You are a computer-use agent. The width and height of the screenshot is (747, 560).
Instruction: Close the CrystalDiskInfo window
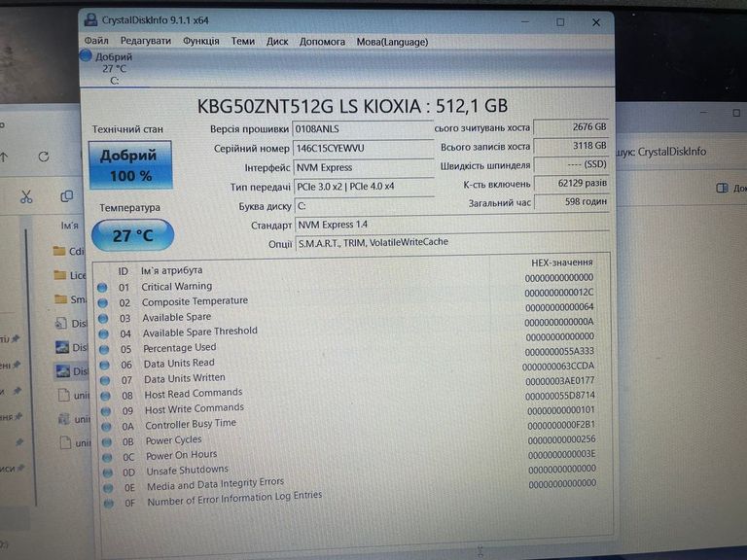tap(596, 22)
